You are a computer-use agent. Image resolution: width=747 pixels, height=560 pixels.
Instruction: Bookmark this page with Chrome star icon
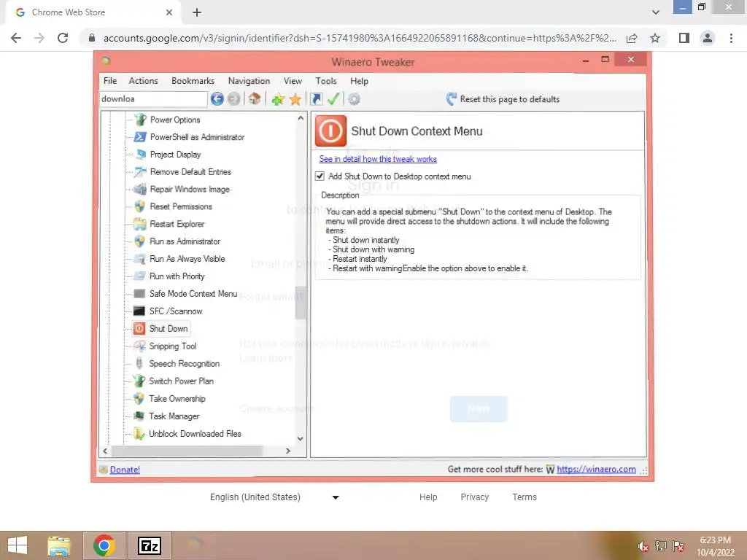click(x=655, y=38)
